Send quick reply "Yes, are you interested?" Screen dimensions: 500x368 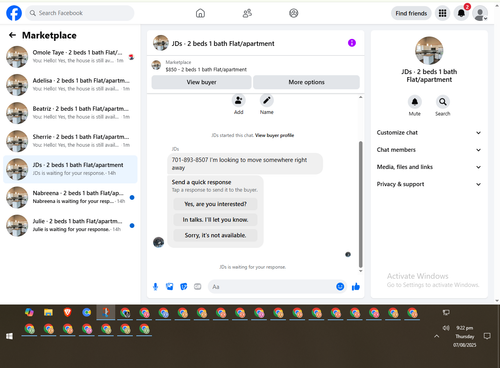[215, 204]
